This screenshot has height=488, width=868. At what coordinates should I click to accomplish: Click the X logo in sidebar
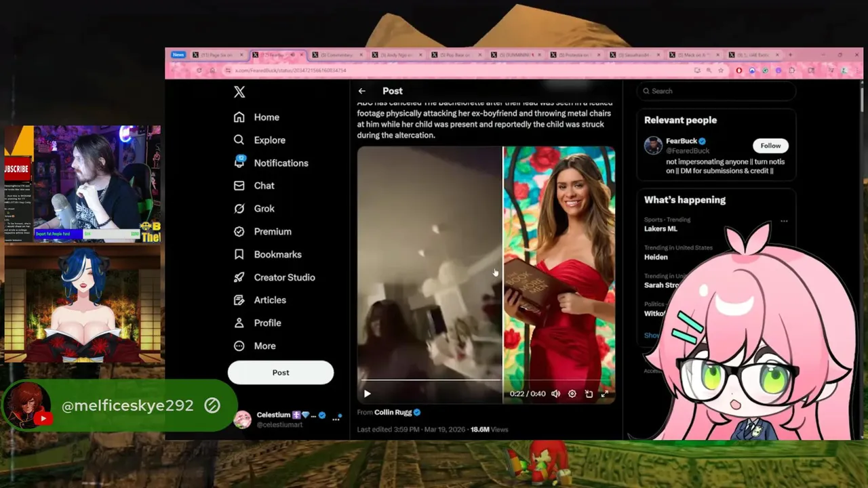239,92
